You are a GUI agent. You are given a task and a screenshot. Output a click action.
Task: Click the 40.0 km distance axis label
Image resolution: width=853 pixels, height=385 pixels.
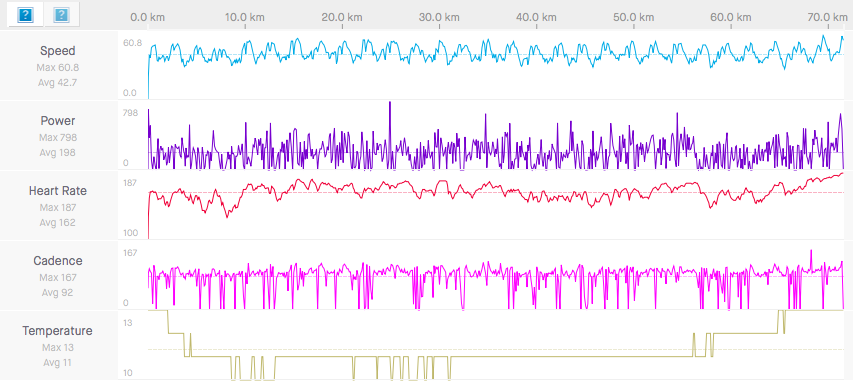click(x=536, y=17)
